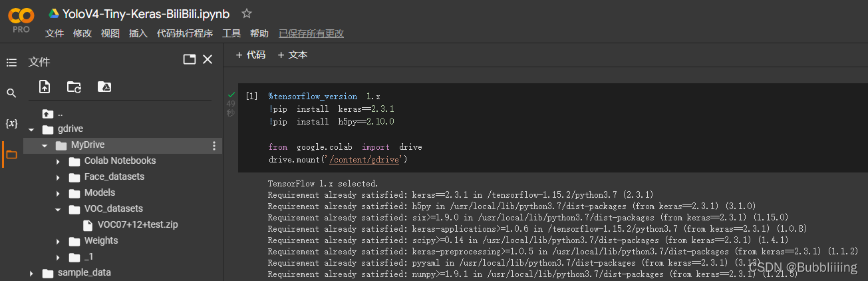The image size is (868, 281).
Task: Add a text cell with + 文本
Action: pyautogui.click(x=293, y=55)
